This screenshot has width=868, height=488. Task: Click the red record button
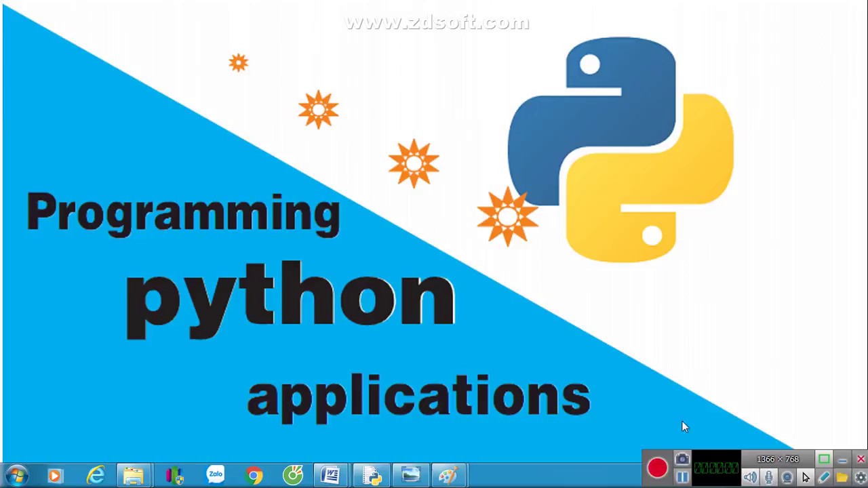[657, 468]
